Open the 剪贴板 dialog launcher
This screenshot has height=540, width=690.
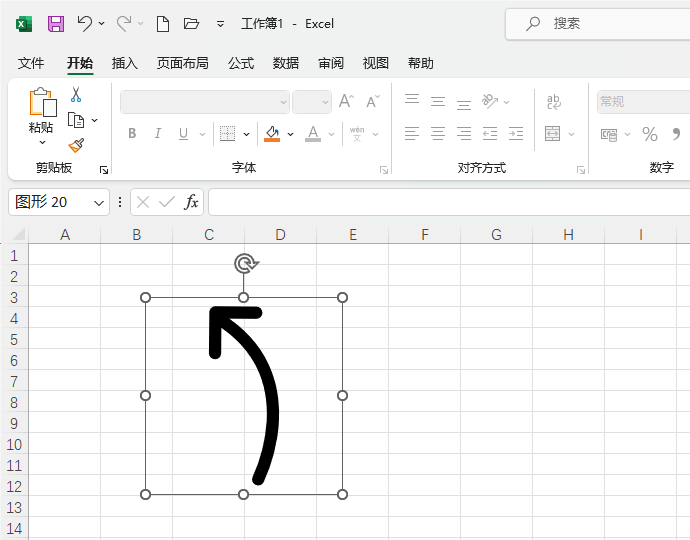[x=104, y=170]
